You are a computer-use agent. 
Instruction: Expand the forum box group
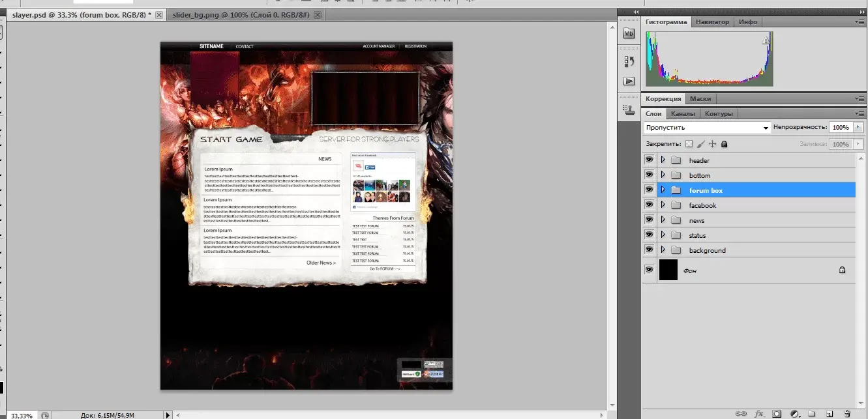point(663,190)
